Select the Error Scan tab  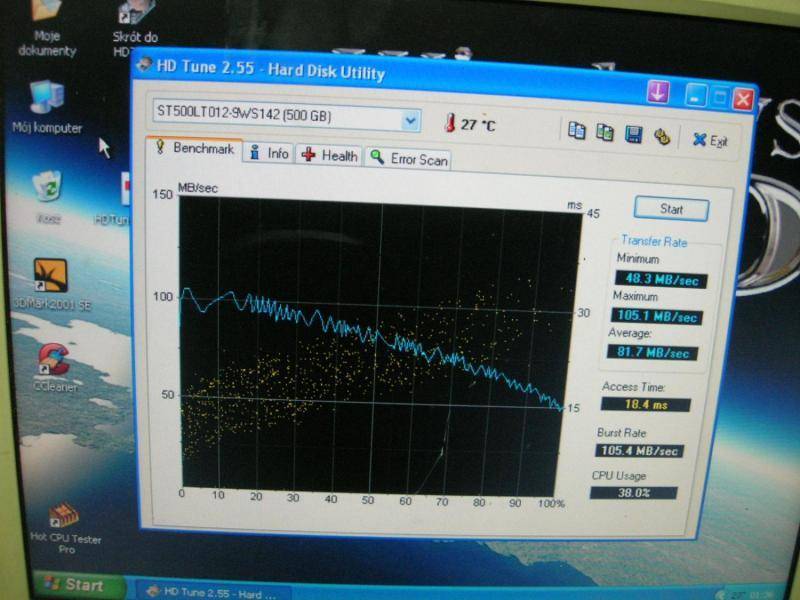coord(409,159)
